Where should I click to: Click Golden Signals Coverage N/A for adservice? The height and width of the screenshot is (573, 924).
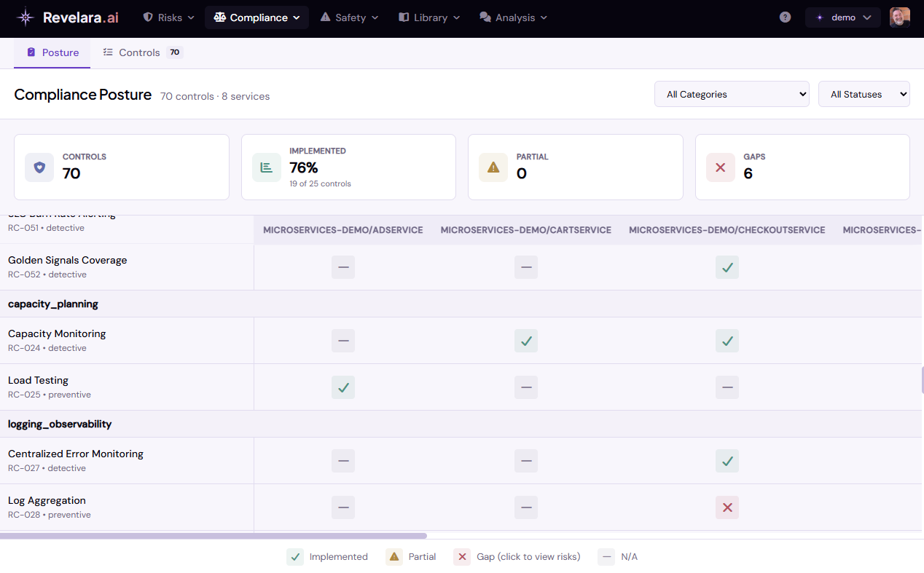tap(343, 267)
